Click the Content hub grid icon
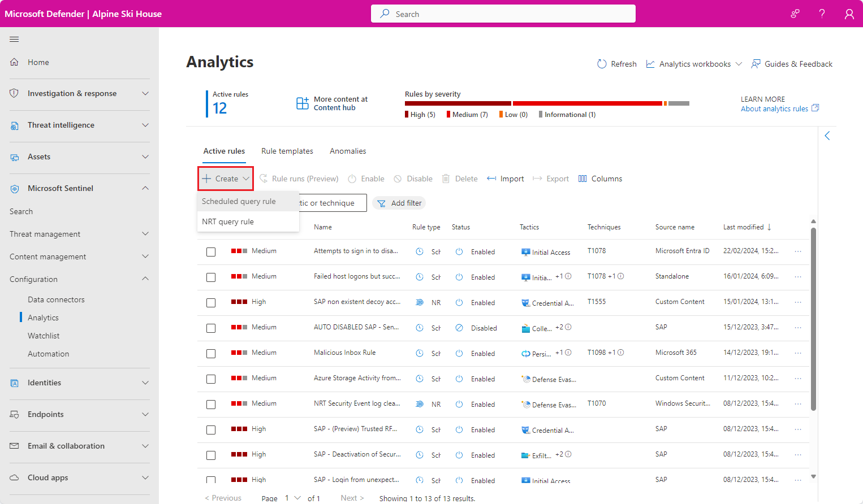Screen dimensions: 863x504 coord(303,103)
